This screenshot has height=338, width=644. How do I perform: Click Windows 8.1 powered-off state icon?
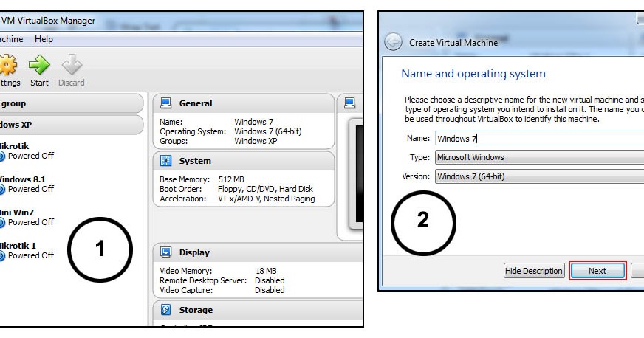(1, 190)
